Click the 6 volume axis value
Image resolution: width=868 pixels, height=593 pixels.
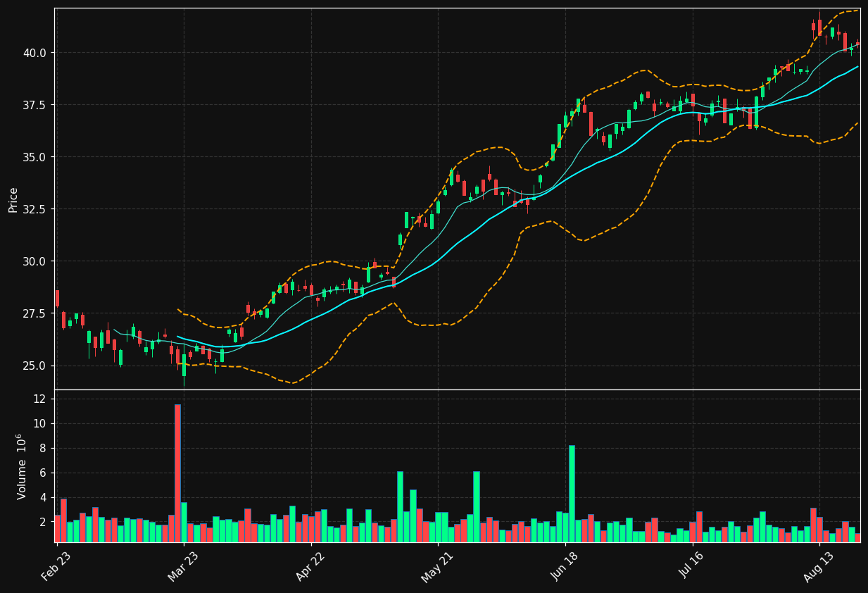[x=44, y=473]
